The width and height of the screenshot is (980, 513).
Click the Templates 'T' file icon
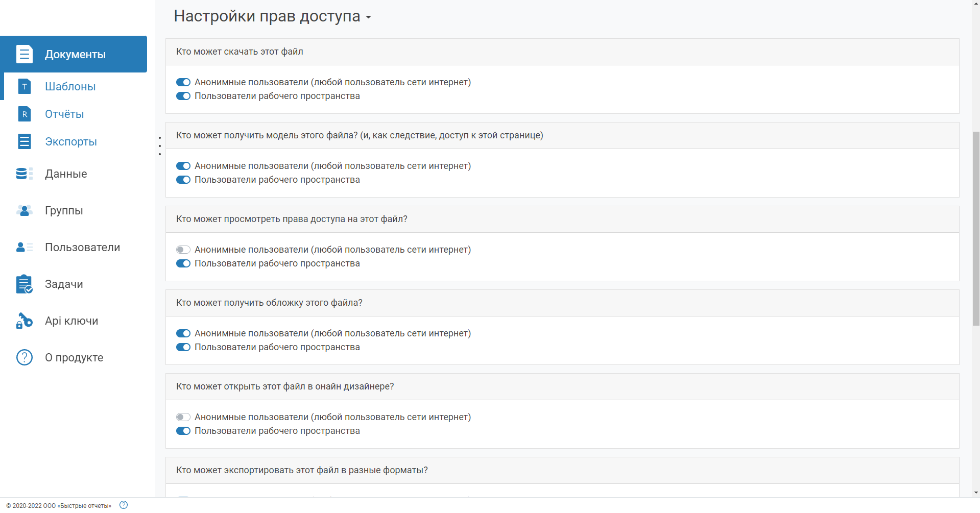point(24,86)
